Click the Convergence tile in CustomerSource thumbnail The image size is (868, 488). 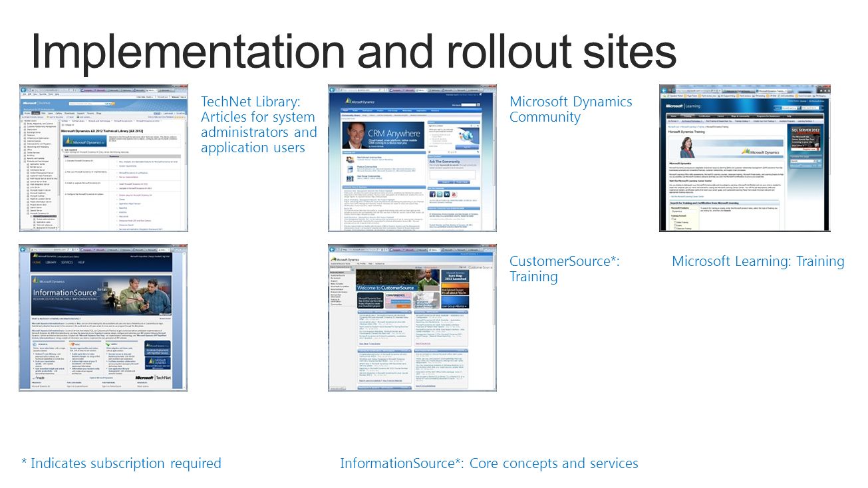click(398, 301)
